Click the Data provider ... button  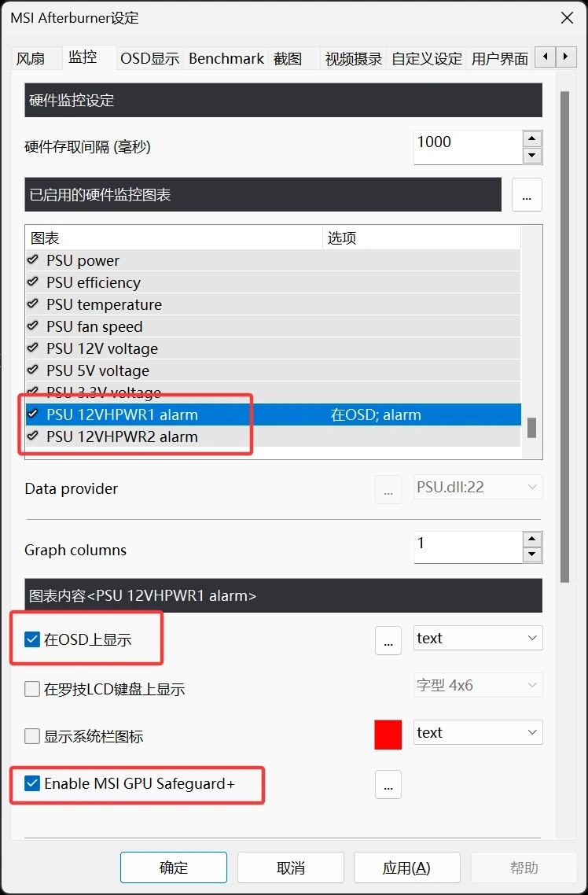click(x=388, y=489)
